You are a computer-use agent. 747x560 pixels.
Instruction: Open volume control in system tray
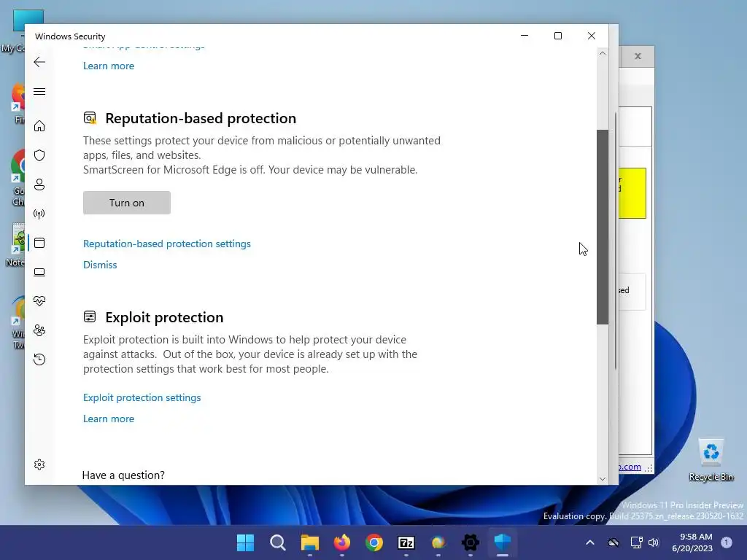coord(654,542)
